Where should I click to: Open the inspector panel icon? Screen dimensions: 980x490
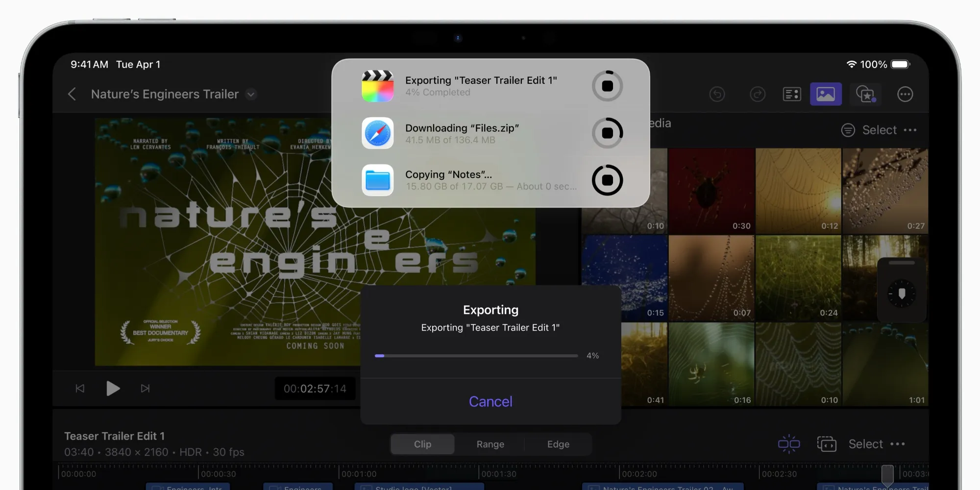pos(792,94)
